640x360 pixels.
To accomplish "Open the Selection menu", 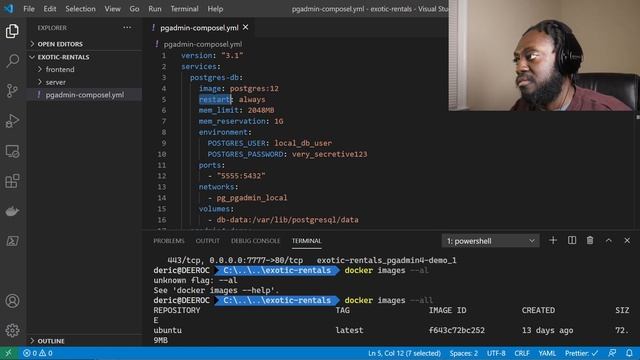I will click(80, 9).
